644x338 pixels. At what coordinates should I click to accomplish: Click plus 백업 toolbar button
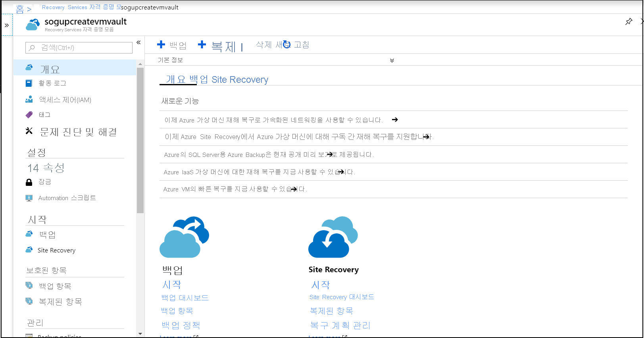(172, 45)
